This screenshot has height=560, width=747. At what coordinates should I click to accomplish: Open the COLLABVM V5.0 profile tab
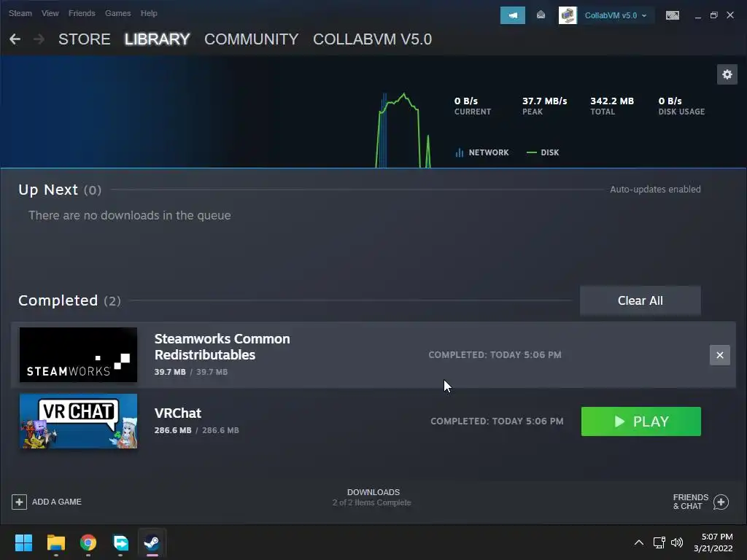pos(373,39)
